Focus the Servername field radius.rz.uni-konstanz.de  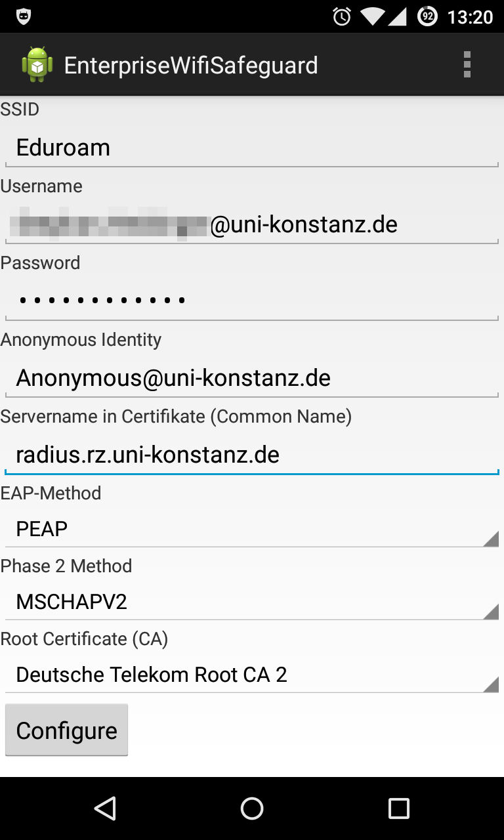pos(252,455)
